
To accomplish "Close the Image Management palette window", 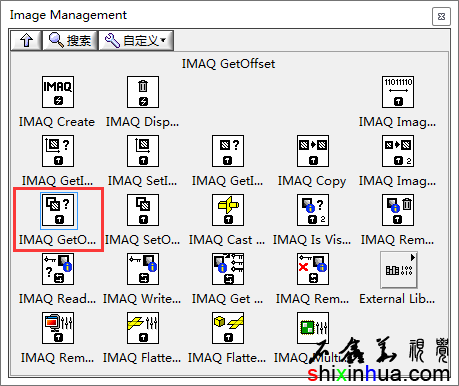I will [x=441, y=16].
